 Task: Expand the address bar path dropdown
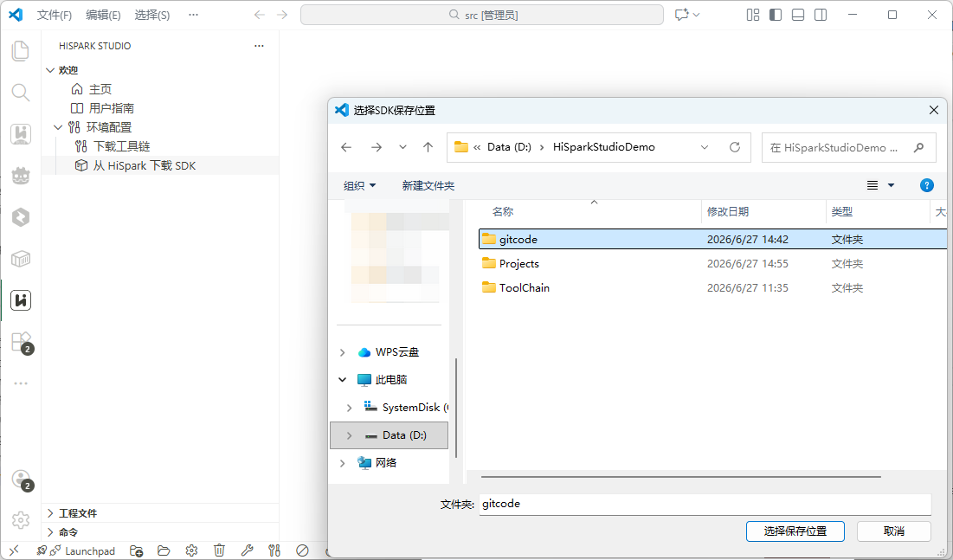705,147
